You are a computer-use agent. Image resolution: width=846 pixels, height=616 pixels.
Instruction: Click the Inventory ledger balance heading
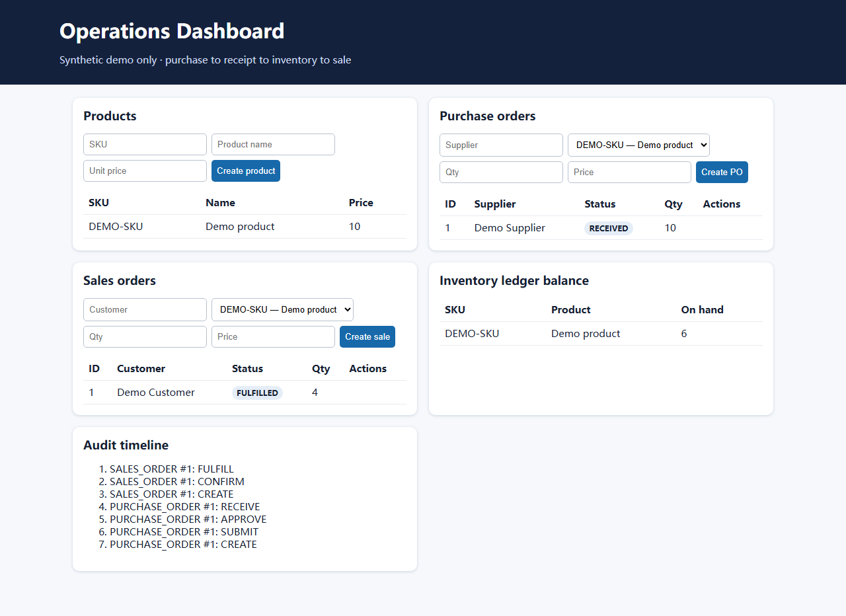(x=514, y=280)
